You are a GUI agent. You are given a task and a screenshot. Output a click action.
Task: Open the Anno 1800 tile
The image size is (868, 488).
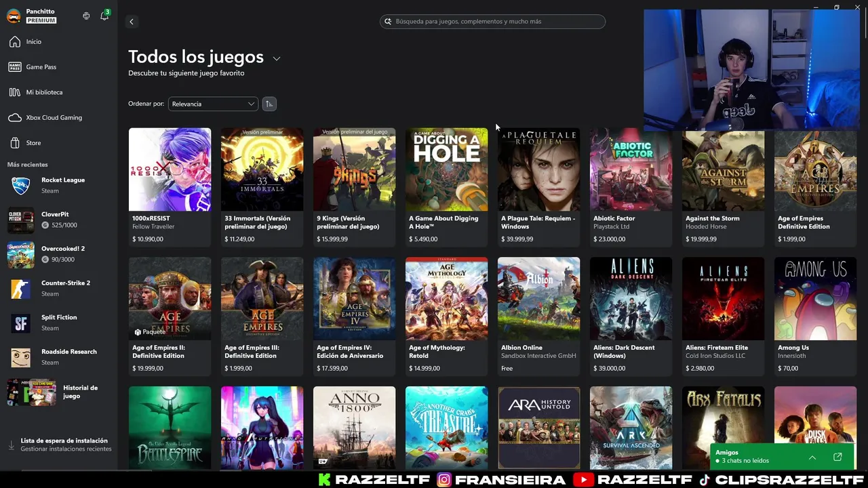click(354, 428)
